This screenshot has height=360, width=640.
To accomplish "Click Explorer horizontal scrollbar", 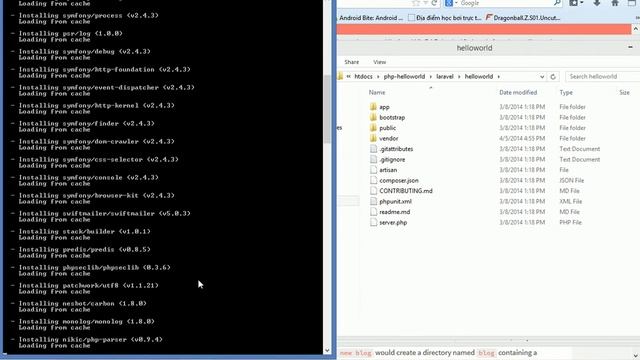I will click(x=489, y=340).
